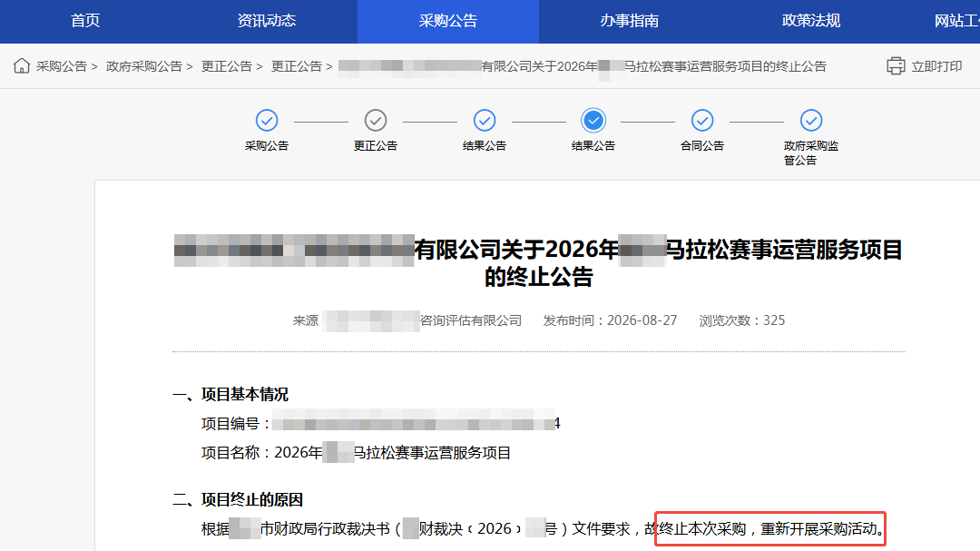Click the first 更正公告 breadcrumb link

(x=226, y=66)
